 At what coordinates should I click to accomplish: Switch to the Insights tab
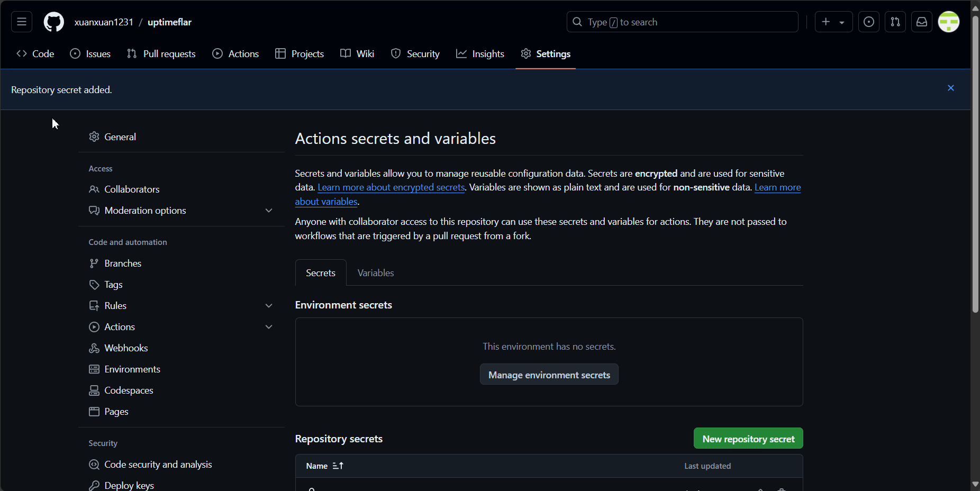(x=480, y=53)
